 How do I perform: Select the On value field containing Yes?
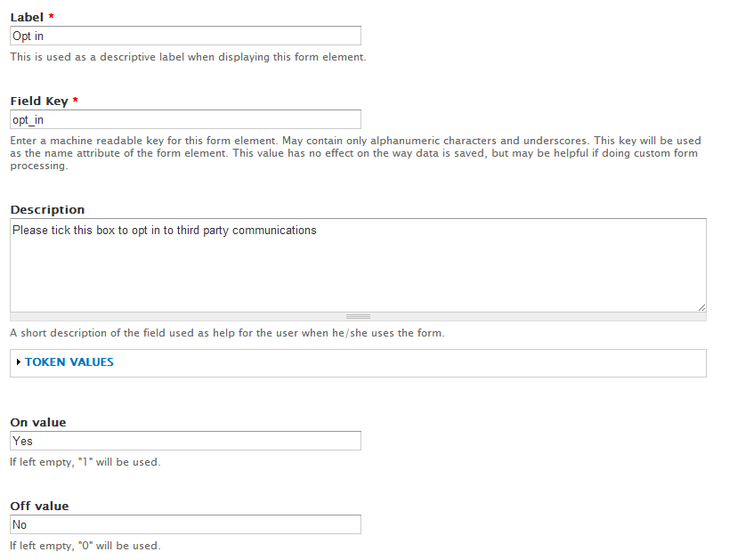[x=185, y=441]
